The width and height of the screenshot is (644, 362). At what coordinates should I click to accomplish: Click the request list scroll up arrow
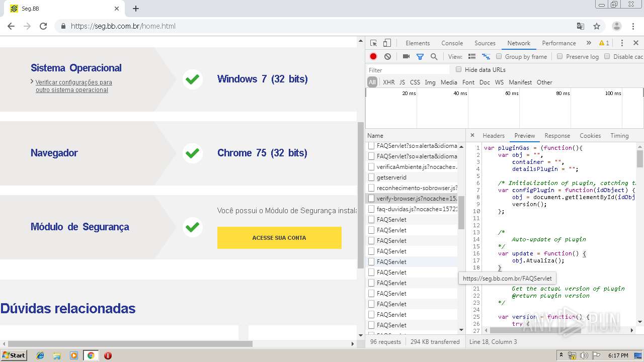(x=461, y=146)
